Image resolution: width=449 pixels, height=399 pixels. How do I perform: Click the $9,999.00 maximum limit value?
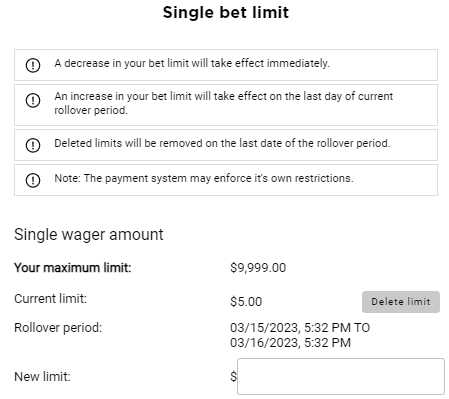[x=258, y=268]
